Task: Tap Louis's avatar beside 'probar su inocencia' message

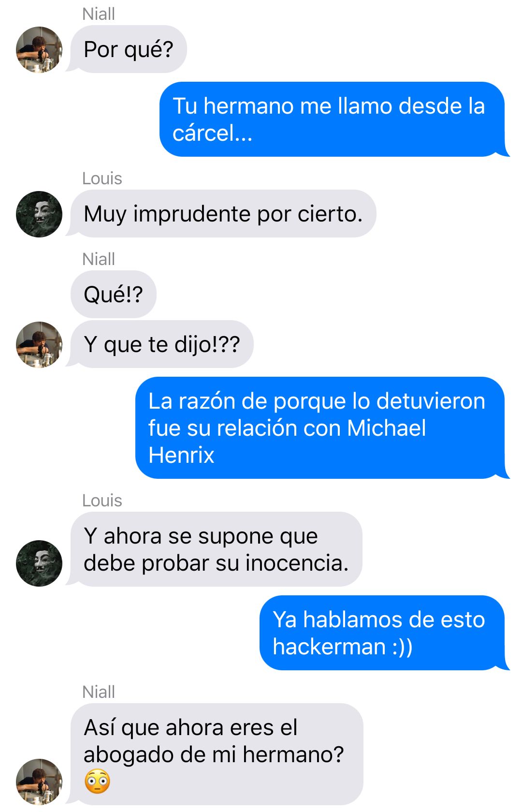Action: [39, 563]
